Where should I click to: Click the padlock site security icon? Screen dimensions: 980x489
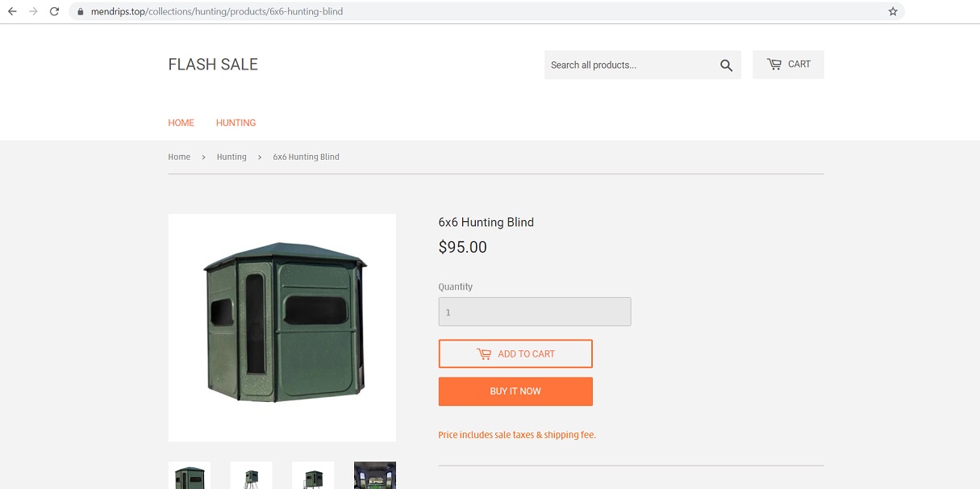(x=80, y=12)
